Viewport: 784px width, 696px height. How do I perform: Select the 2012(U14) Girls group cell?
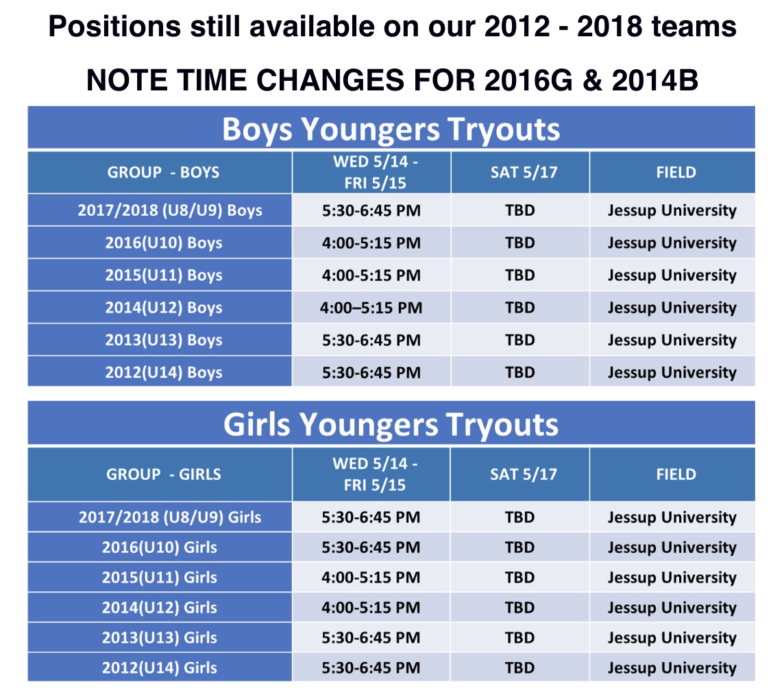point(160,667)
